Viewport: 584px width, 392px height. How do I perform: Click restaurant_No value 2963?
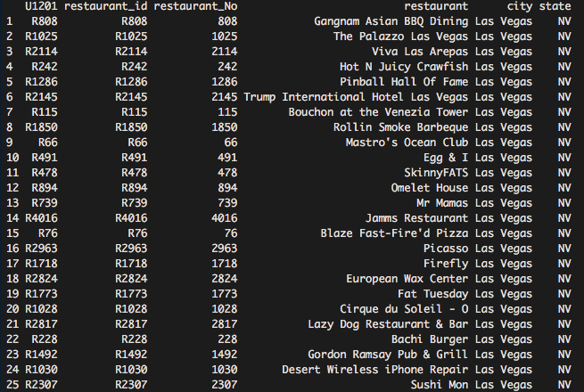(224, 249)
